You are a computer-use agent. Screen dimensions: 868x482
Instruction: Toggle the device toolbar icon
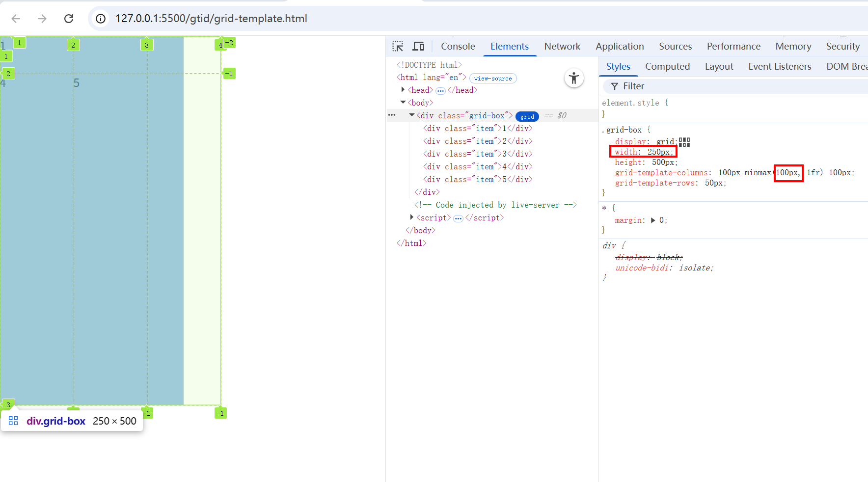tap(418, 46)
